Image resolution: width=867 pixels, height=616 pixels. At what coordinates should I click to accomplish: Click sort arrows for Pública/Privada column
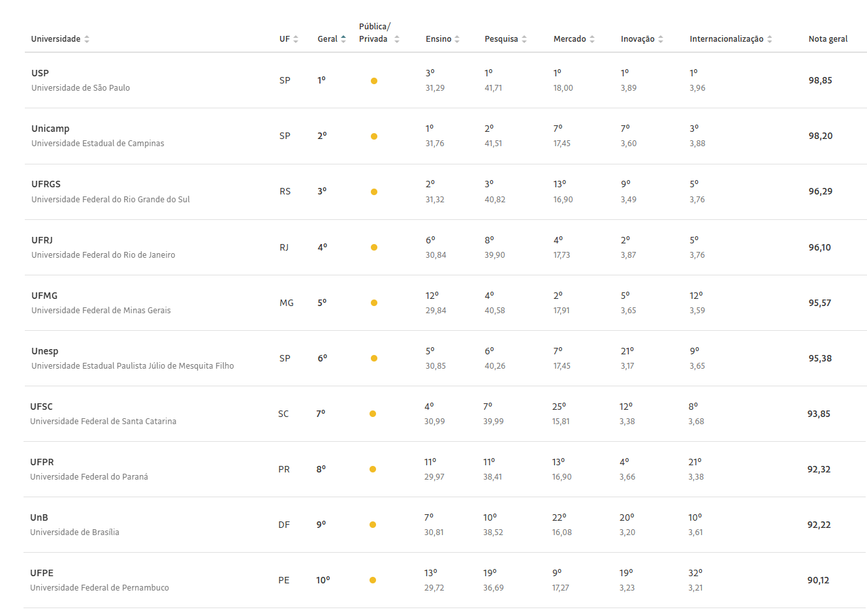point(397,39)
